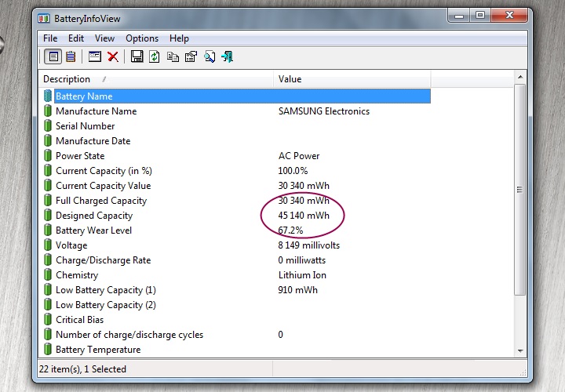Open the File menu
Viewport: 565px width, 392px height.
pos(50,38)
